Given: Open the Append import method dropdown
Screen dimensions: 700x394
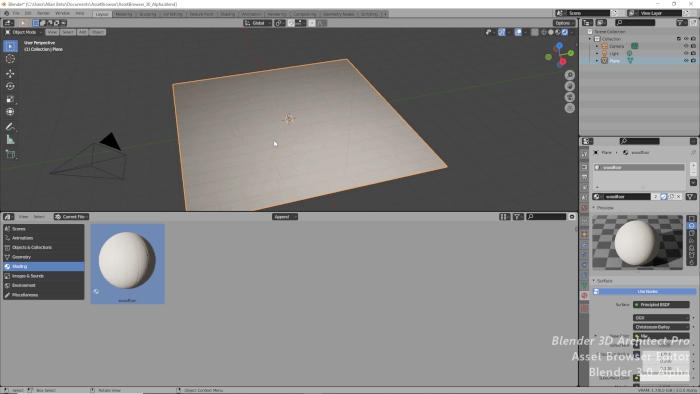Looking at the screenshot, I should click(285, 217).
